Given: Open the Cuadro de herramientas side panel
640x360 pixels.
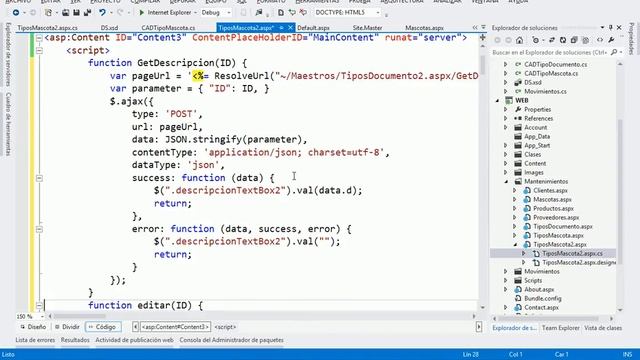Looking at the screenshot, I should pyautogui.click(x=8, y=124).
